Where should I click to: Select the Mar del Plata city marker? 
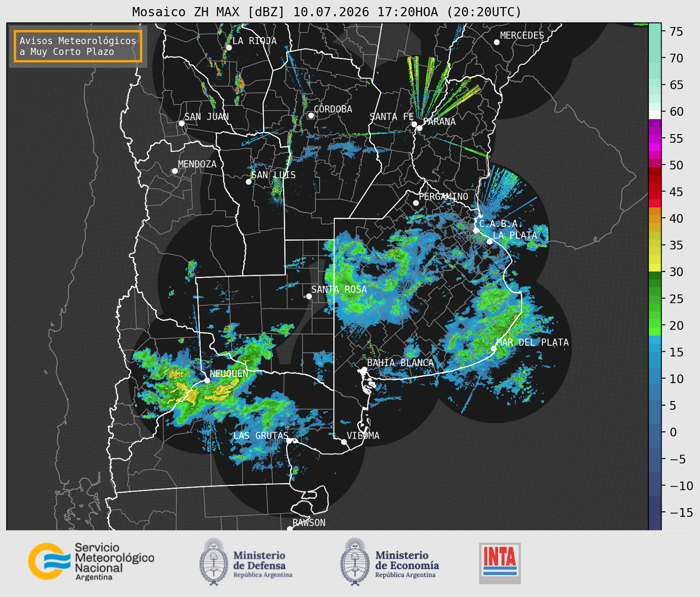(494, 349)
